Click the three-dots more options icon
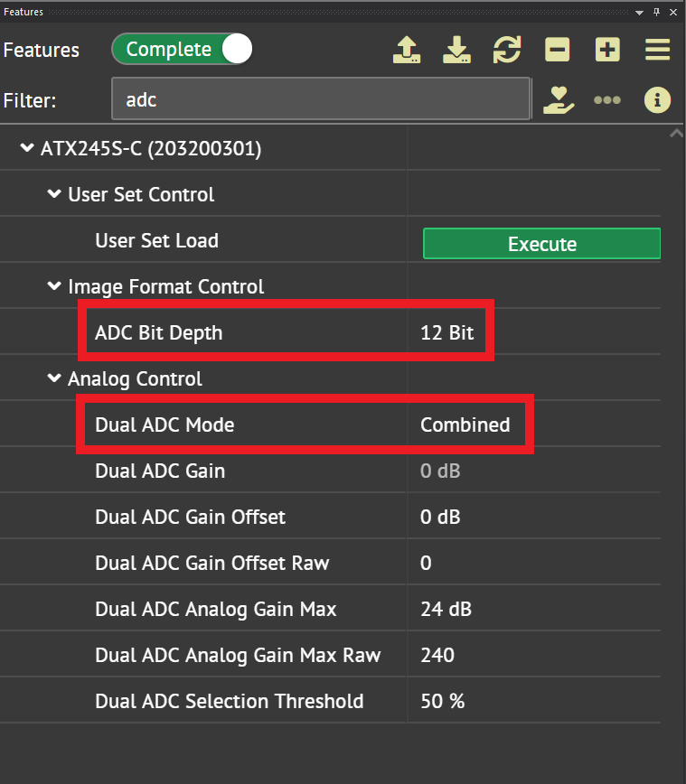 click(x=607, y=99)
